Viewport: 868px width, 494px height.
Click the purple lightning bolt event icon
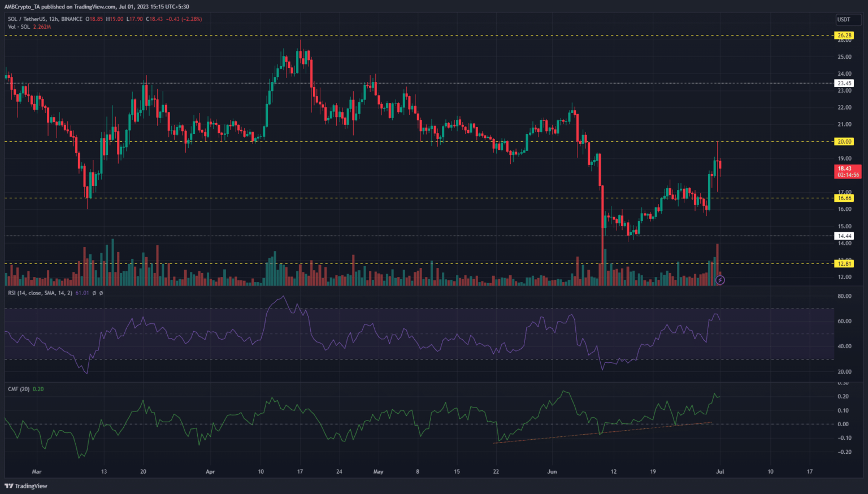(720, 280)
